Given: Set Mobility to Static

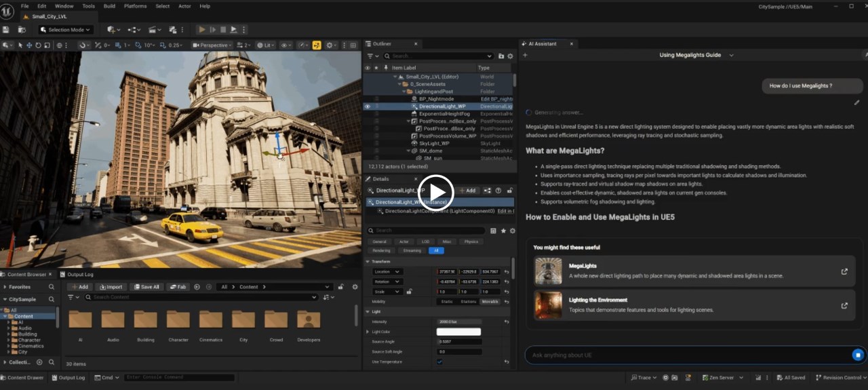Looking at the screenshot, I should click(x=447, y=301).
